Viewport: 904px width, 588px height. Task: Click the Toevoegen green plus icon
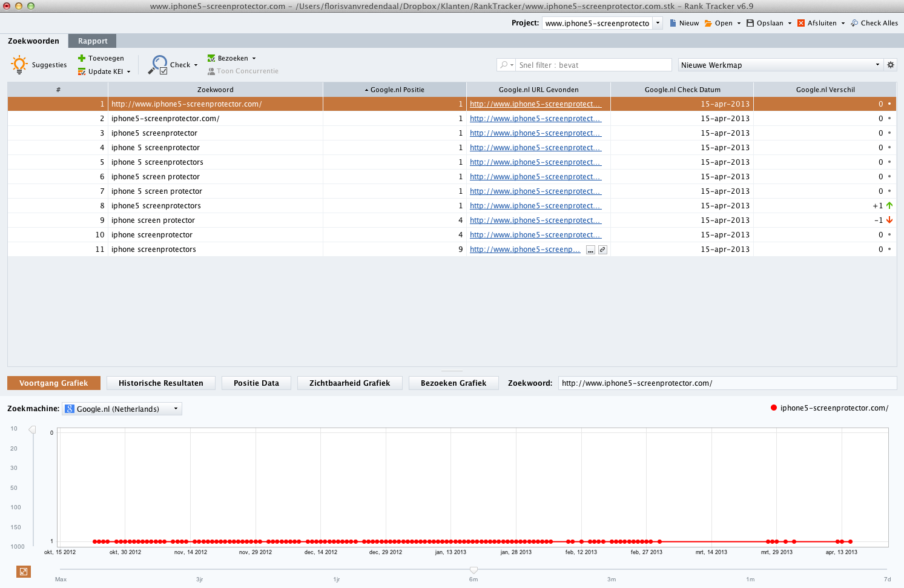click(x=82, y=58)
